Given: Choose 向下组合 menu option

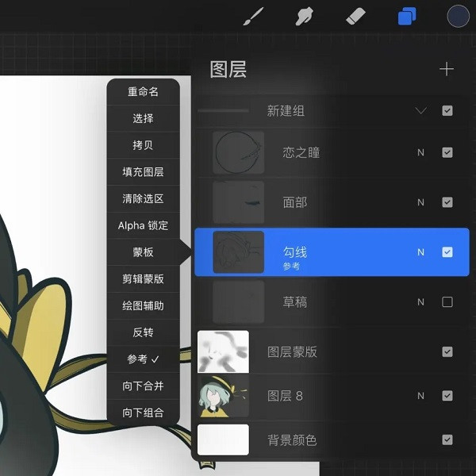Looking at the screenshot, I should (144, 413).
